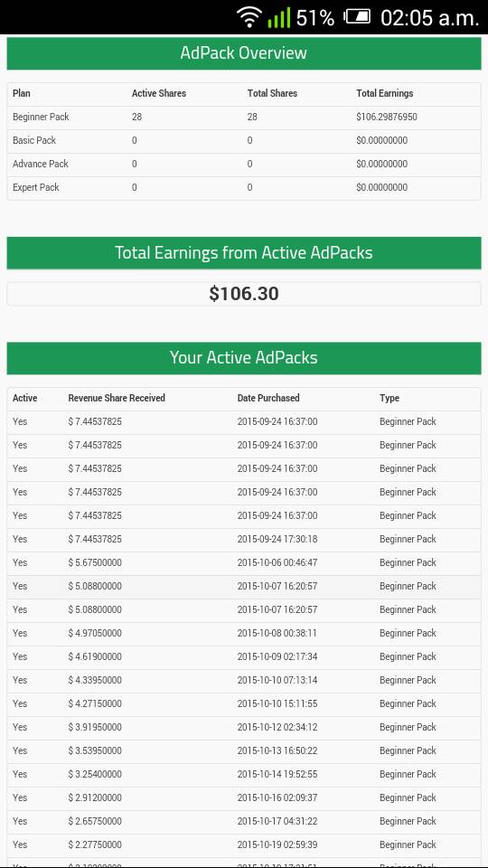Tap the AdPack Overview header
This screenshot has height=868, width=488.
244,53
